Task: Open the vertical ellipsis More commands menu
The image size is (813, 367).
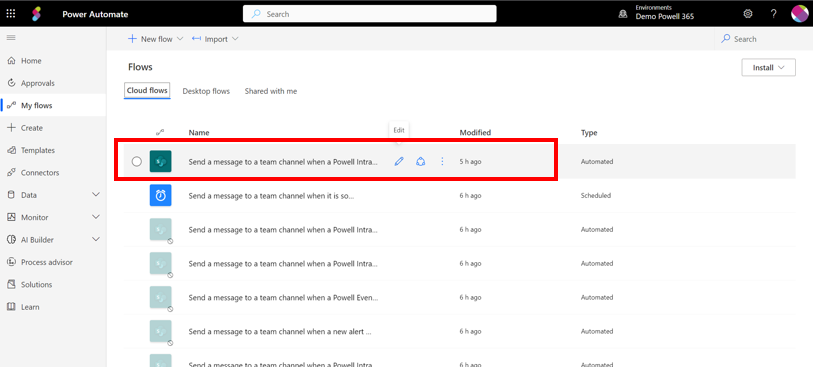Action: pos(442,162)
